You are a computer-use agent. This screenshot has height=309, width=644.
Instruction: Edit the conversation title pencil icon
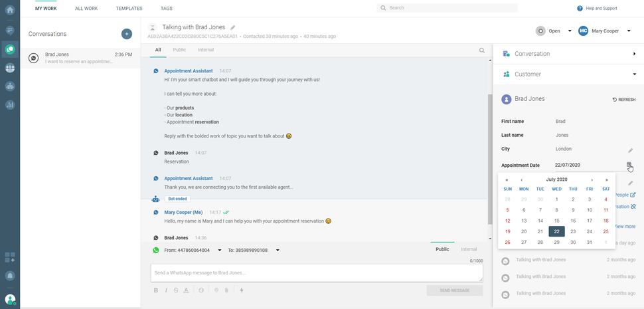click(233, 28)
